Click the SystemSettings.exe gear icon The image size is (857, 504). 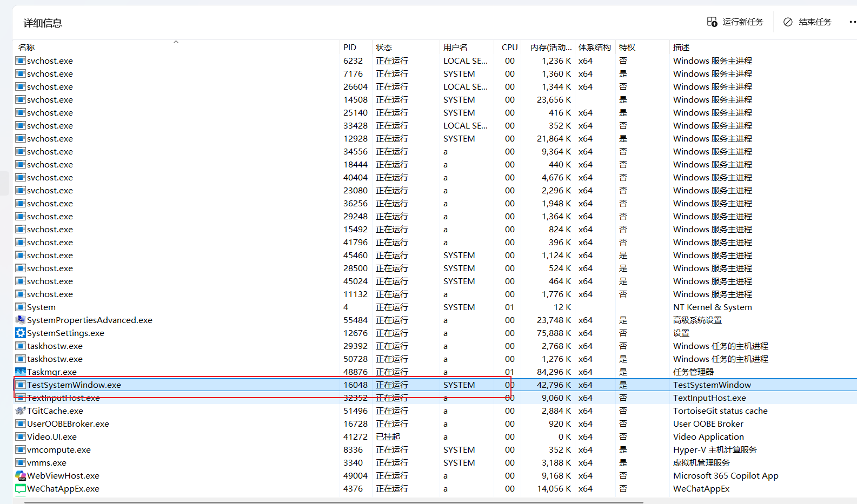click(x=21, y=333)
